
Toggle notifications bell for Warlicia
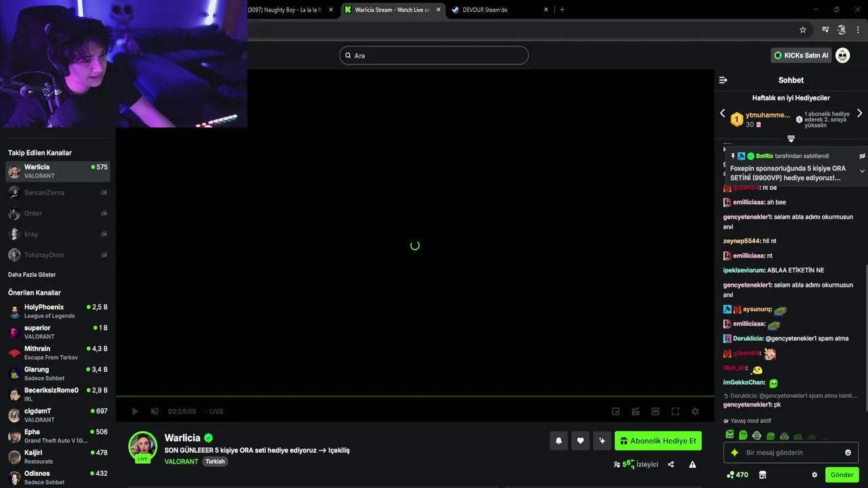559,441
